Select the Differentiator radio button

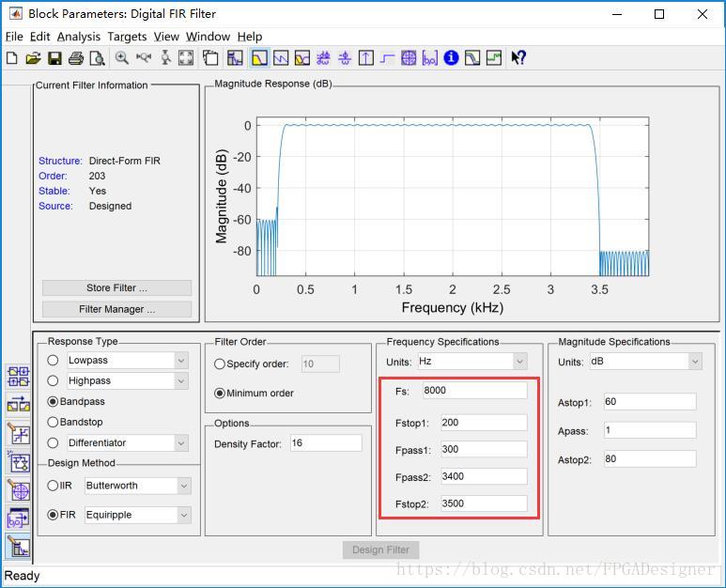tap(53, 442)
